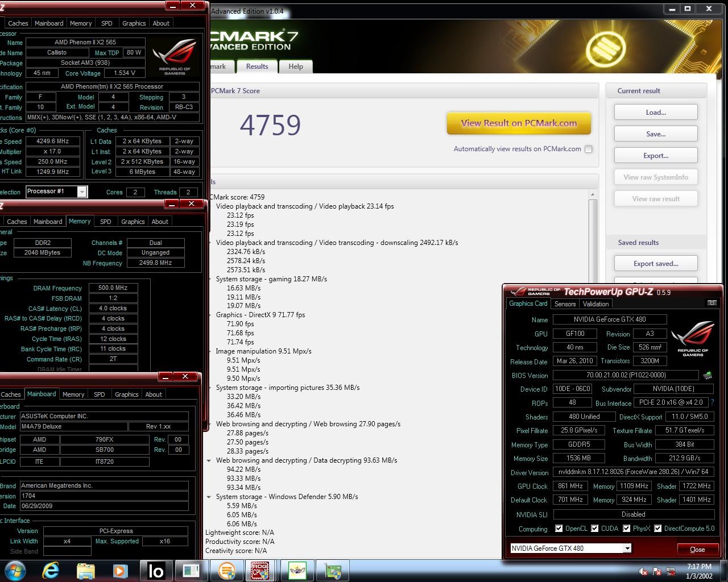Click the Close button in GPU-Z
Viewport: 728px width, 582px height.
tap(697, 550)
